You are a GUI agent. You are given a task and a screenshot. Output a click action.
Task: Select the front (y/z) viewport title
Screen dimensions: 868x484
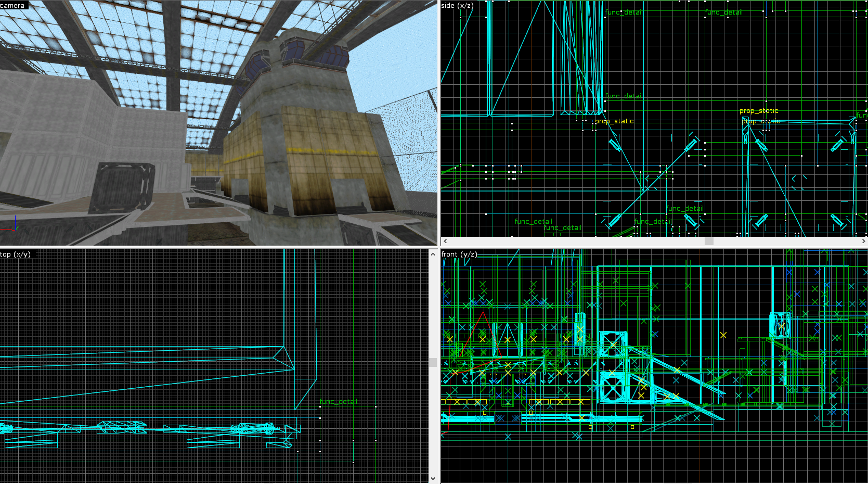coord(459,254)
